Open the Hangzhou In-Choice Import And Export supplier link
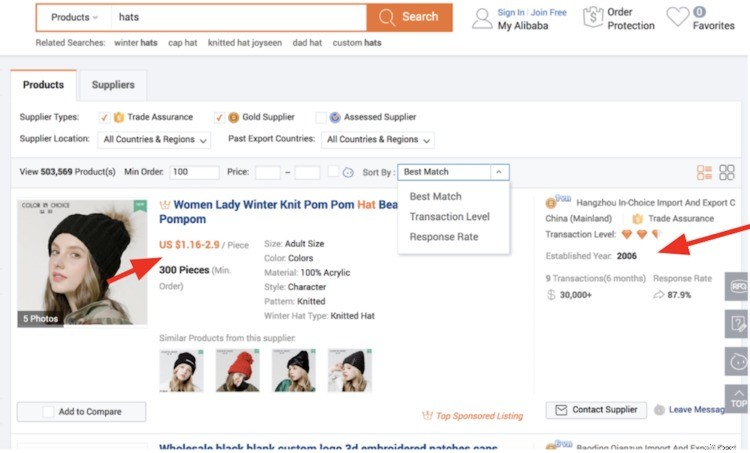The width and height of the screenshot is (750, 453). tap(655, 203)
